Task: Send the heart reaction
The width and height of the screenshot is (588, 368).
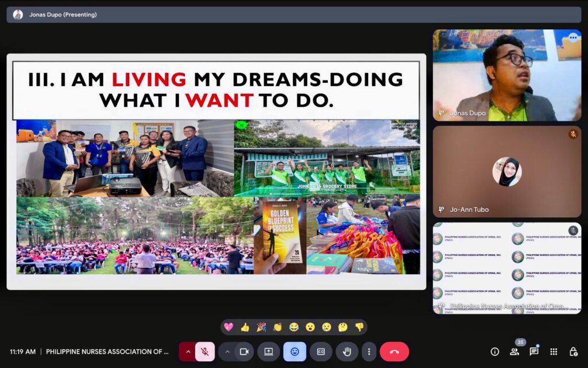Action: (x=229, y=327)
